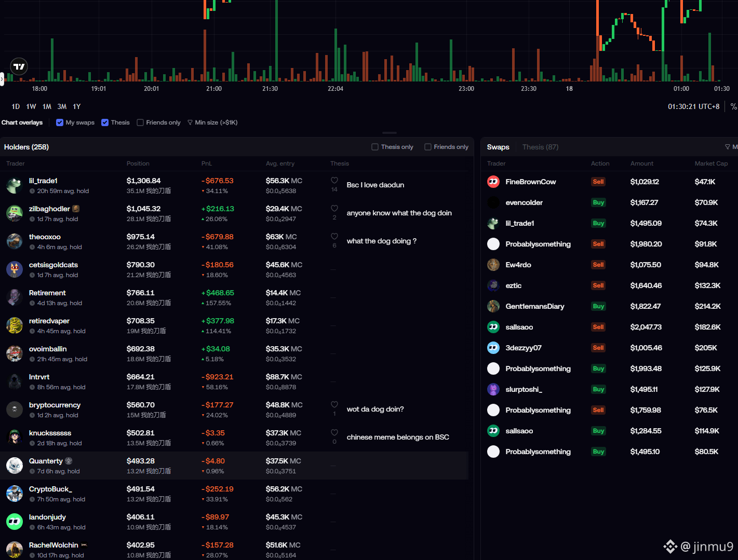
Task: Select the 1Y chart range
Action: (x=77, y=106)
